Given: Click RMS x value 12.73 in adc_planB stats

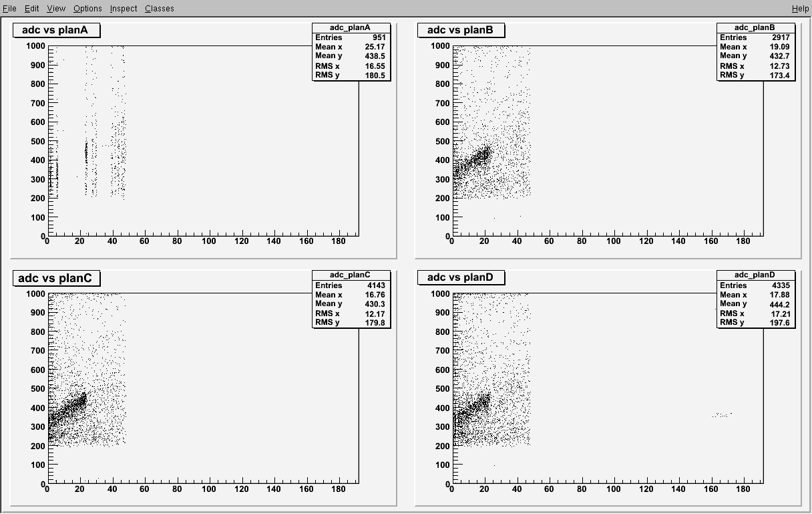Looking at the screenshot, I should pyautogui.click(x=781, y=66).
